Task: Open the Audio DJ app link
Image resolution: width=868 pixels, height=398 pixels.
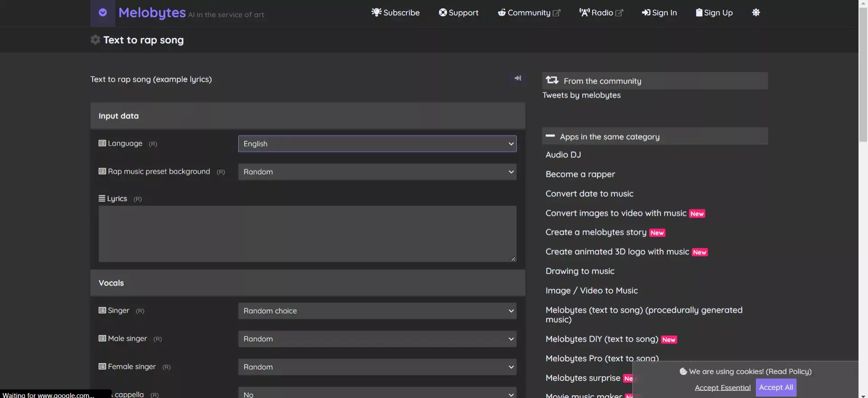Action: coord(563,155)
